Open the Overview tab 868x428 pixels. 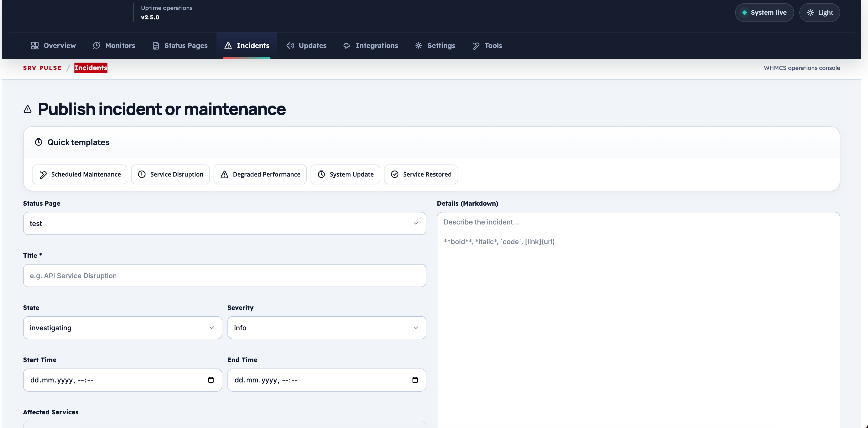53,46
